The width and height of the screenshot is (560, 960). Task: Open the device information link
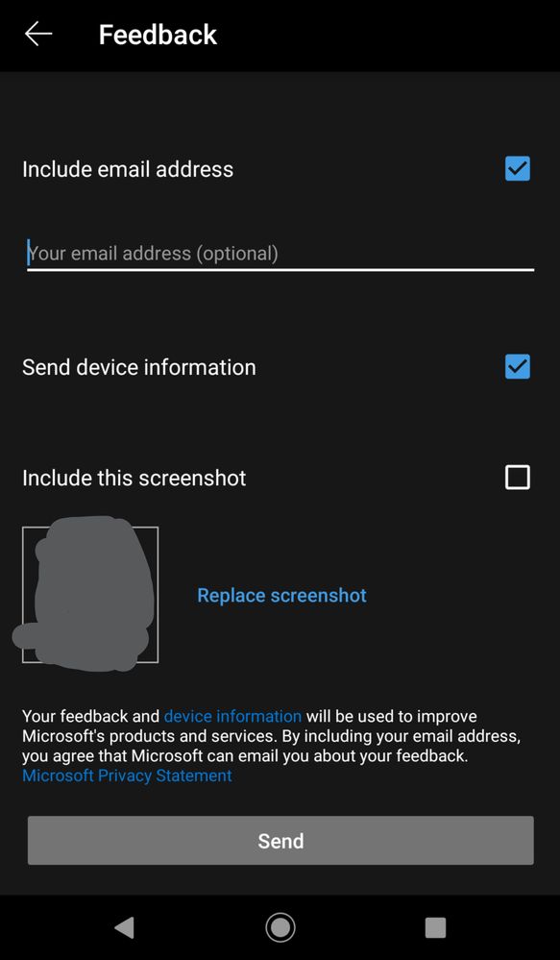pos(232,716)
